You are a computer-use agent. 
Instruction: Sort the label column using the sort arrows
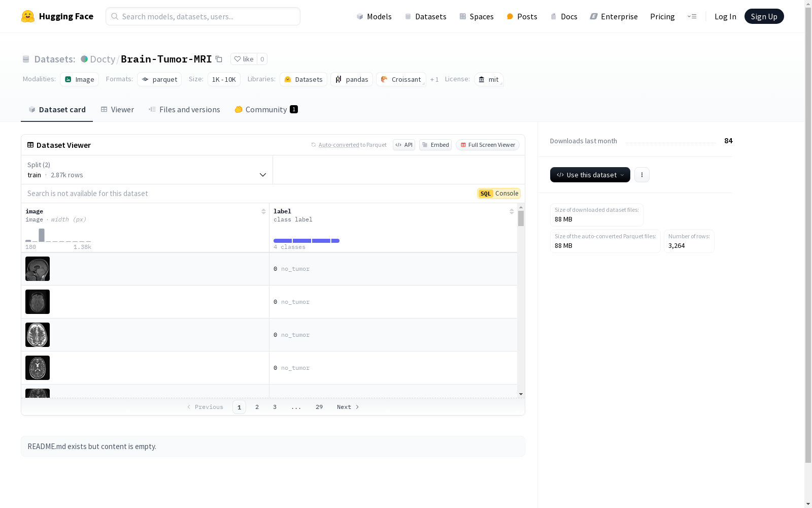pos(512,211)
